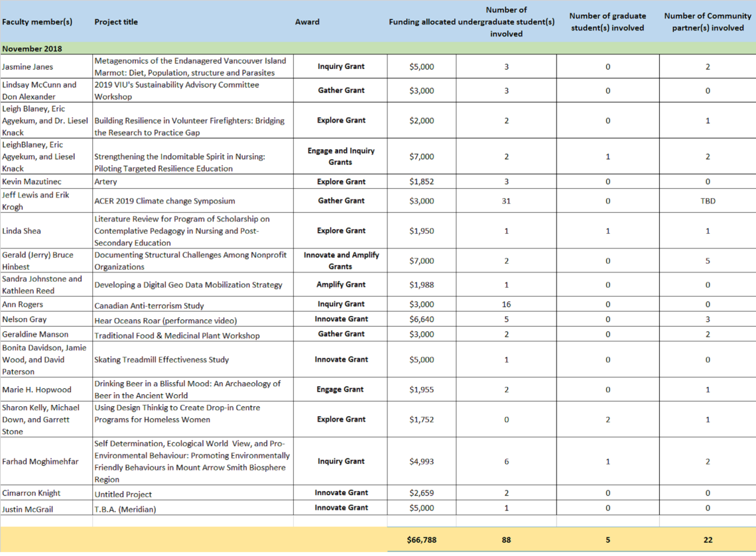Select the '22' total community partners cell
The height and width of the screenshot is (556, 756).
[x=708, y=540]
